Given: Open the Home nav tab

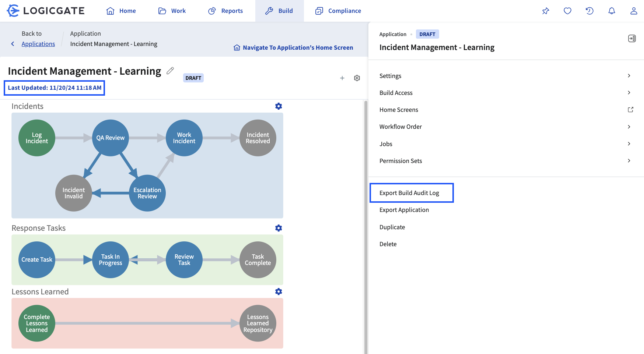Looking at the screenshot, I should point(121,11).
